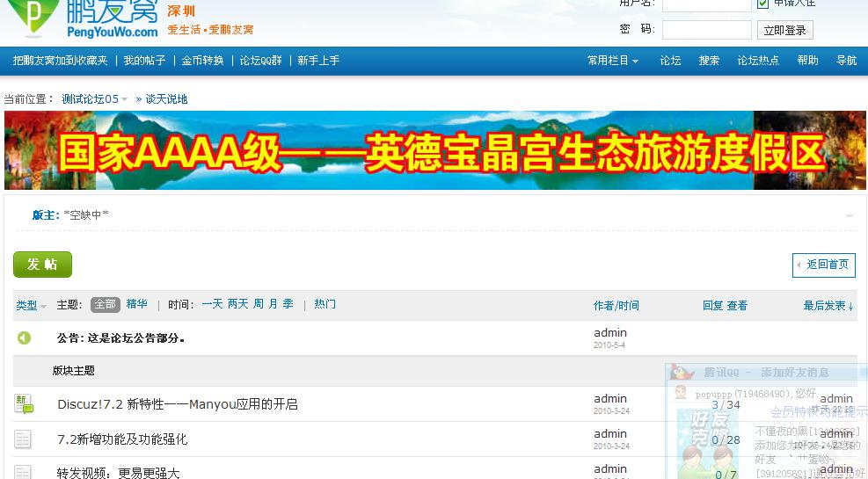Open thread 转发视频：更易更强大
Image resolution: width=868 pixels, height=479 pixels.
click(x=119, y=474)
